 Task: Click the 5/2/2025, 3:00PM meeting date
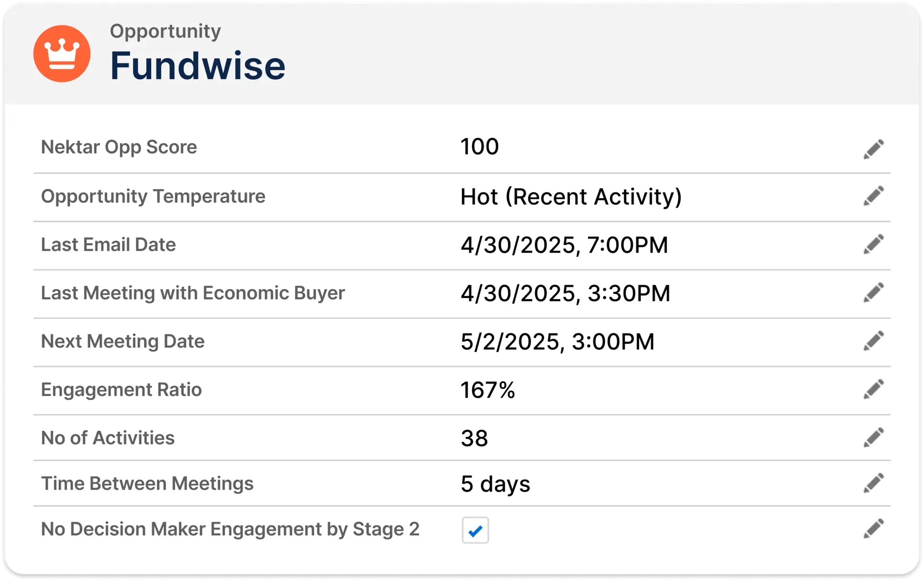click(558, 342)
